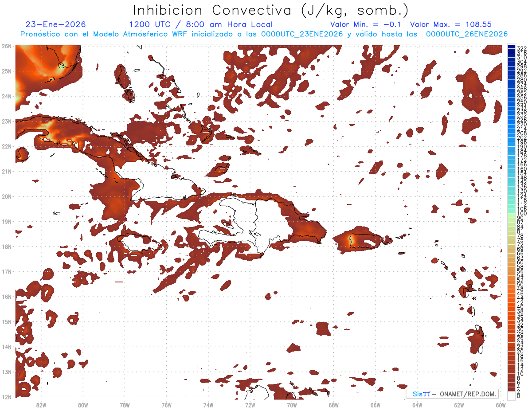Screen dimensions: 532x411
Task: Click latitude label '16N'
Action: coord(7,297)
